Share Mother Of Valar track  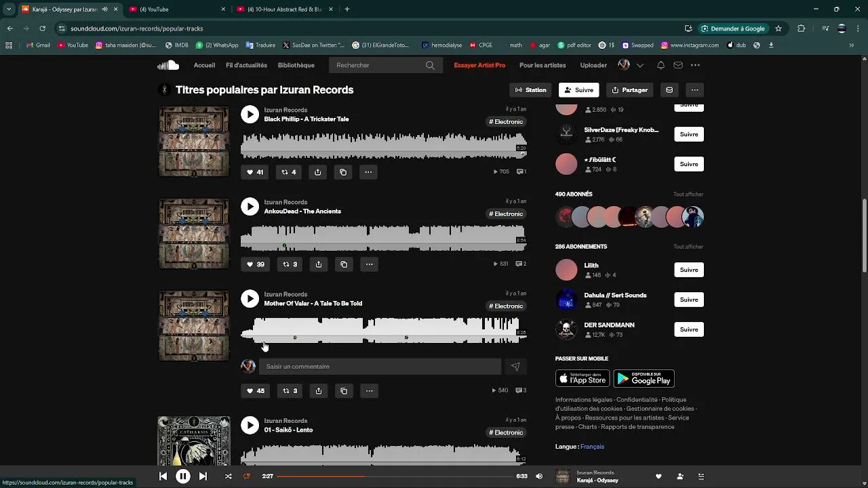tap(319, 391)
